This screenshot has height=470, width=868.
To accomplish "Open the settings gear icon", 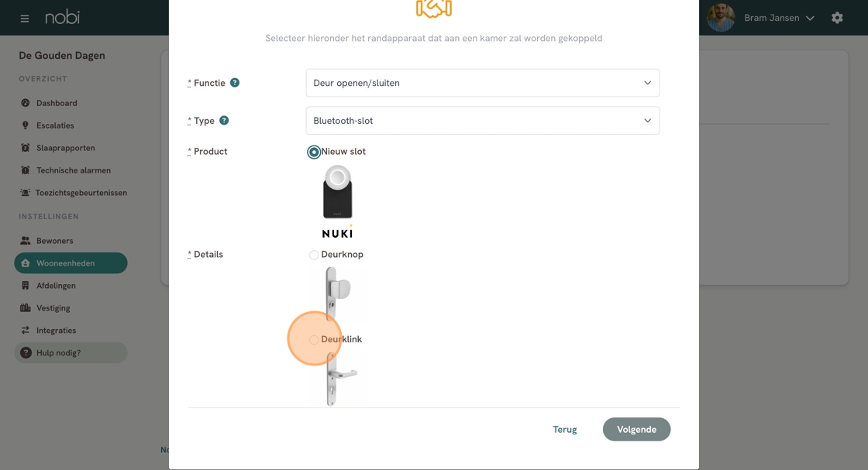I will [837, 18].
